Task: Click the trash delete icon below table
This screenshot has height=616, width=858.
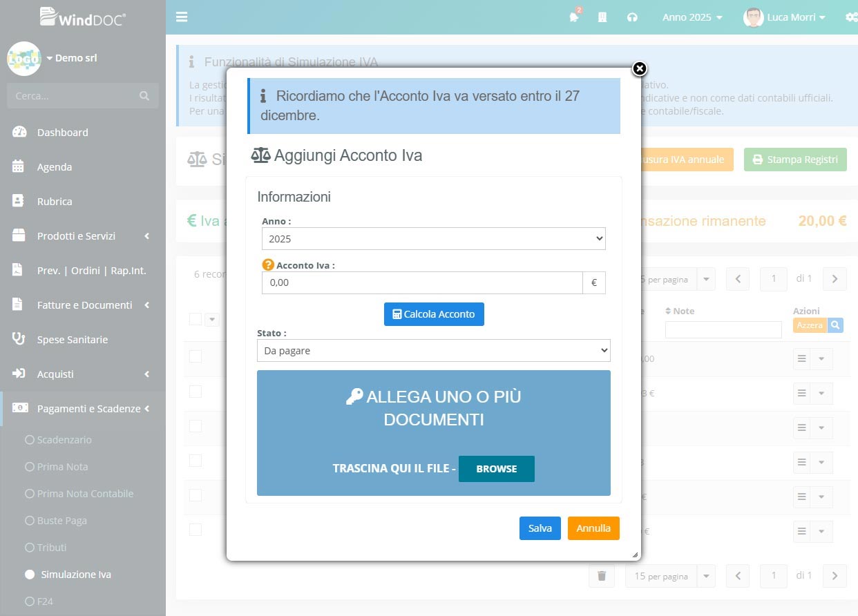Action: click(601, 576)
